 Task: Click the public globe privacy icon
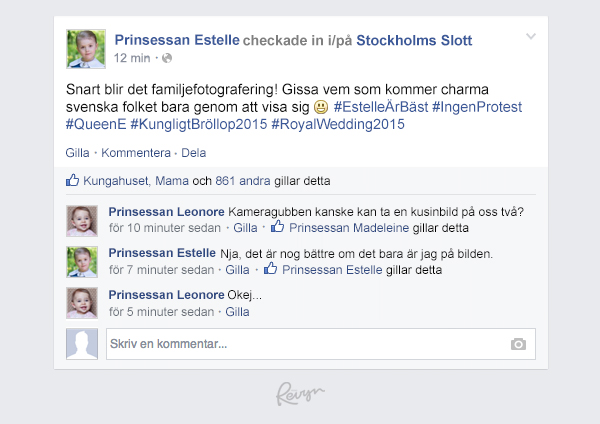[167, 58]
